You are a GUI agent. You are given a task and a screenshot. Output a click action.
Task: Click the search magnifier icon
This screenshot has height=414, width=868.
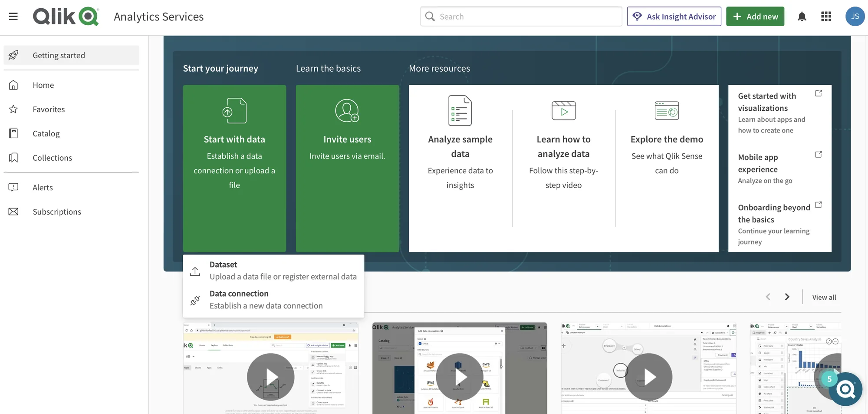click(430, 17)
